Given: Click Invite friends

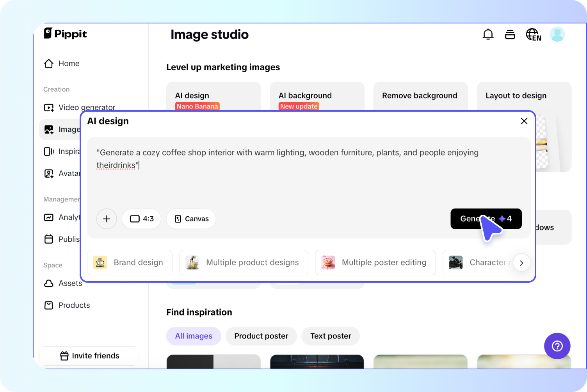Looking at the screenshot, I should (89, 355).
